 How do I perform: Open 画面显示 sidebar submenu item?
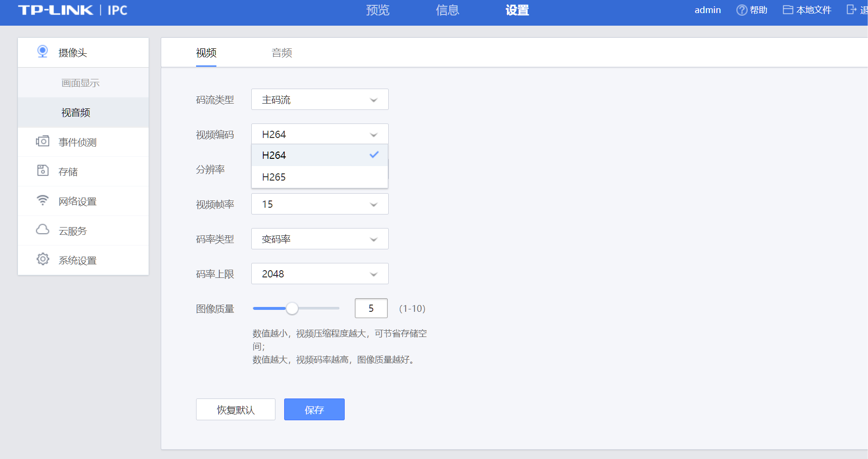pyautogui.click(x=83, y=83)
